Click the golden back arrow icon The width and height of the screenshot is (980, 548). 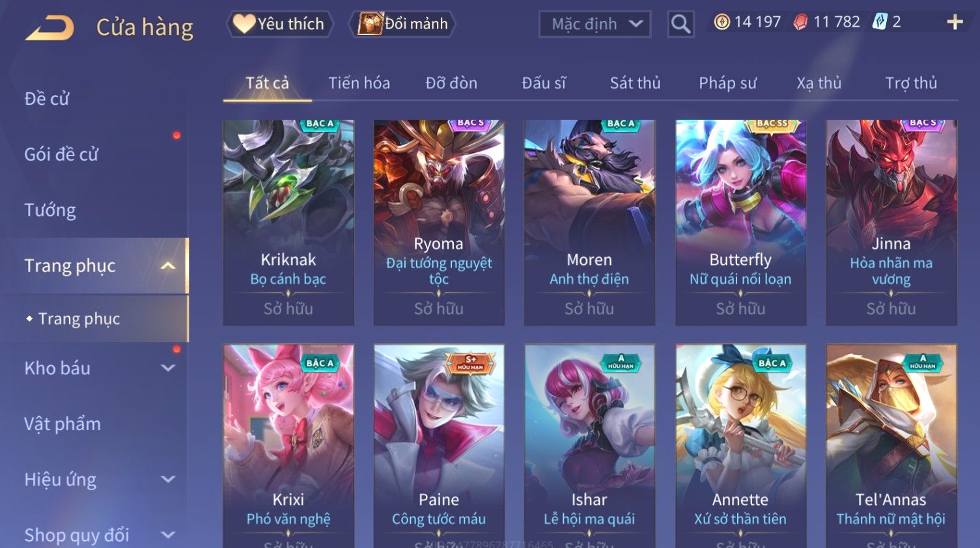pos(49,28)
